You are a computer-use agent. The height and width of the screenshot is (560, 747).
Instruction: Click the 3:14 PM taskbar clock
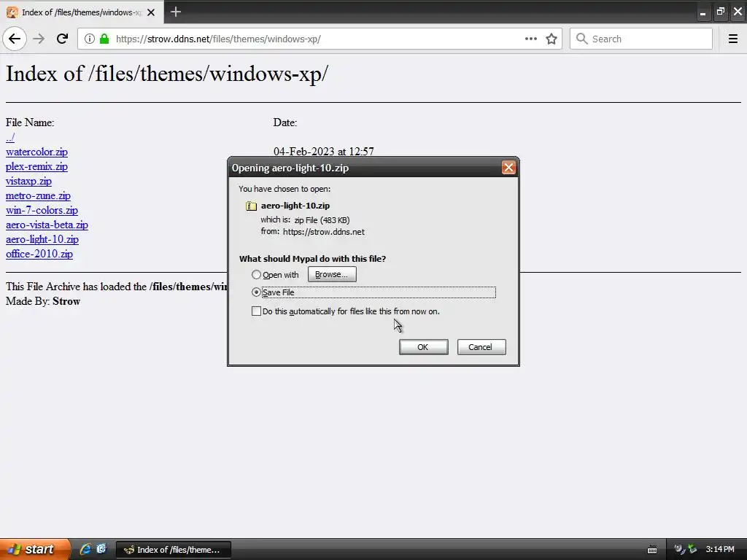[x=720, y=550]
